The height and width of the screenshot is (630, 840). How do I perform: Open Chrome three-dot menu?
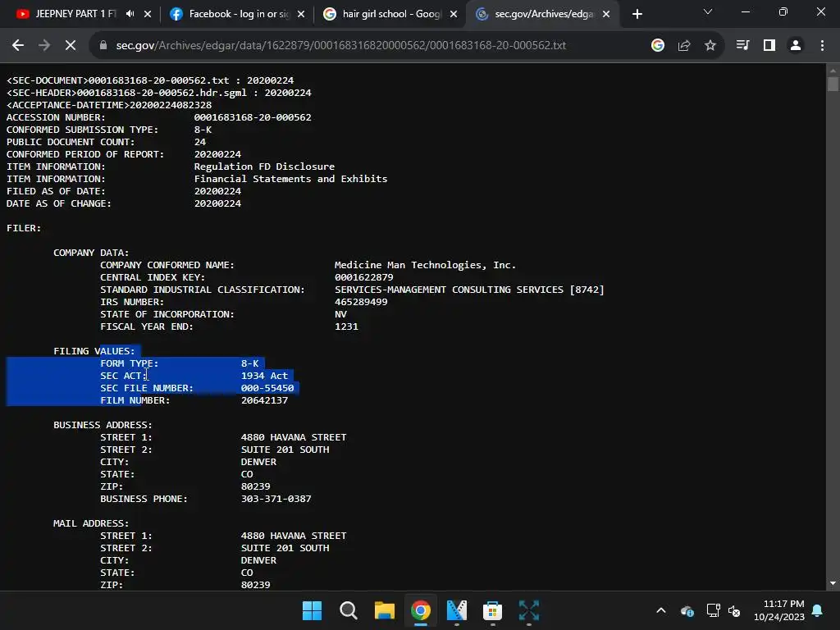click(822, 46)
